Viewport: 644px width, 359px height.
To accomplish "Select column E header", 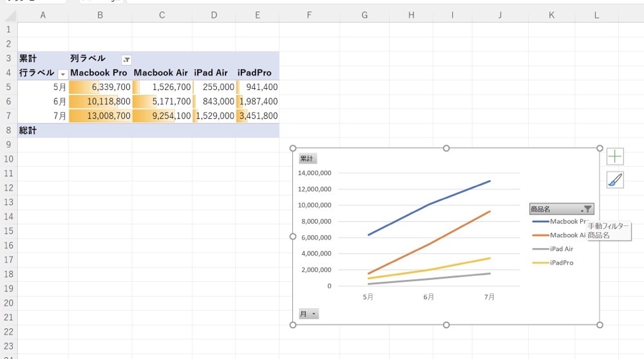I will (x=257, y=15).
